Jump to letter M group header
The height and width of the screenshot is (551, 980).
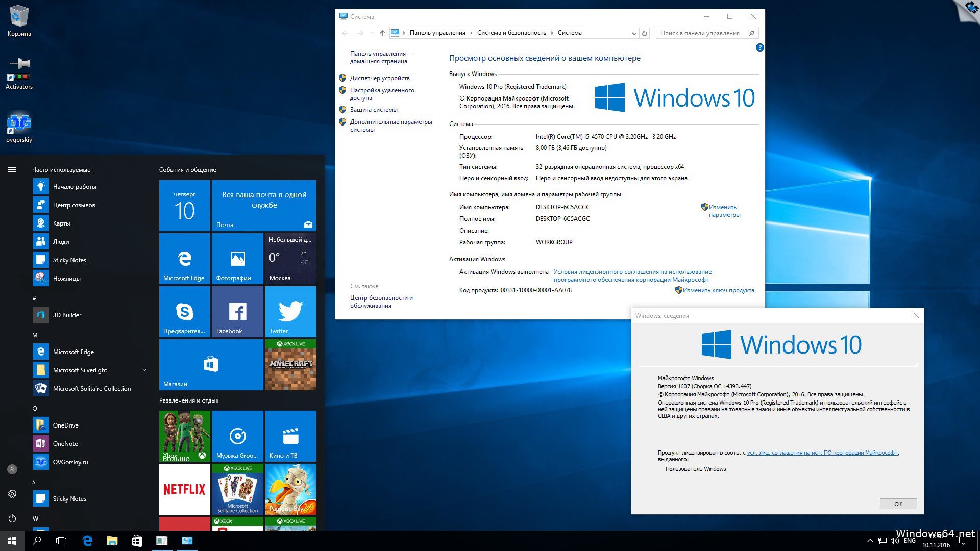pyautogui.click(x=35, y=335)
